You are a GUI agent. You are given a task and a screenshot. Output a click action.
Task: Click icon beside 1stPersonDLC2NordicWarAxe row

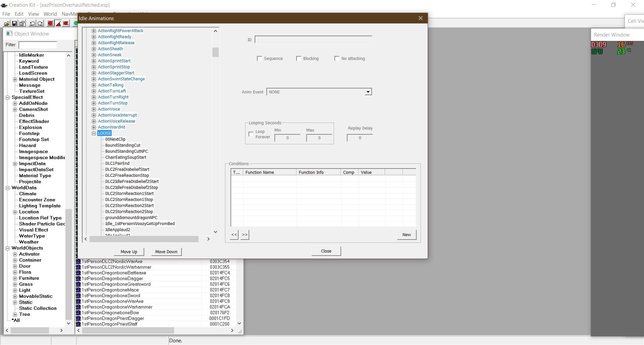78,262
